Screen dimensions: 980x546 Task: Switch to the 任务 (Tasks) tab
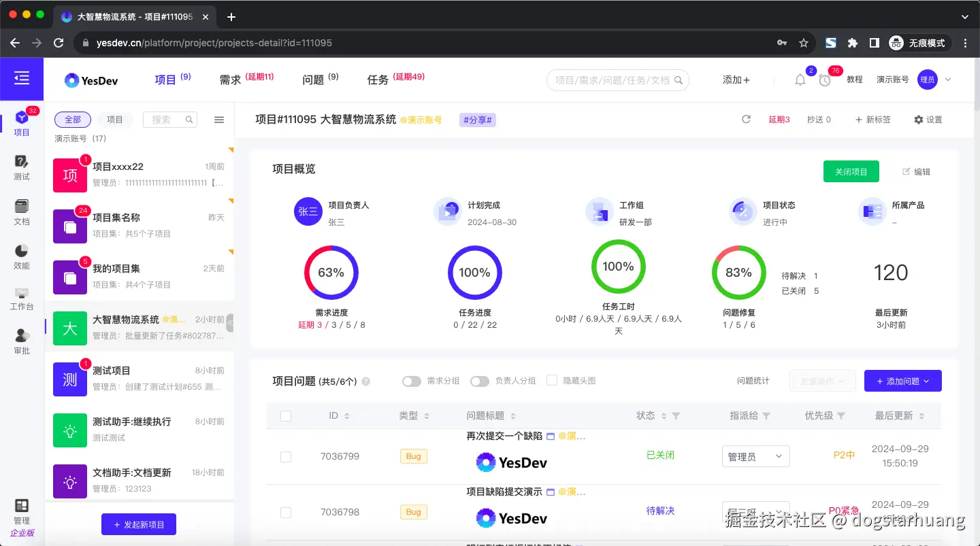(x=378, y=80)
